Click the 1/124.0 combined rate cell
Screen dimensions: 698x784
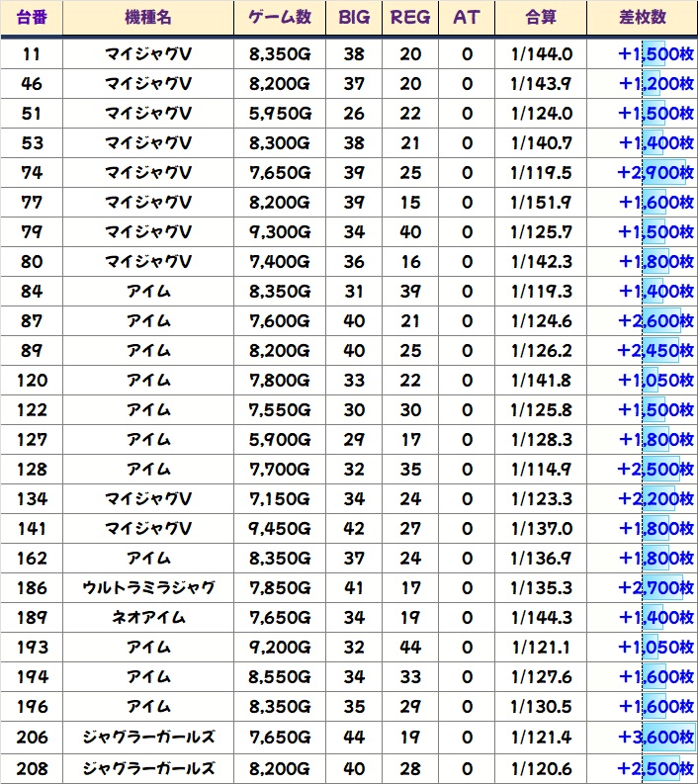point(541,114)
